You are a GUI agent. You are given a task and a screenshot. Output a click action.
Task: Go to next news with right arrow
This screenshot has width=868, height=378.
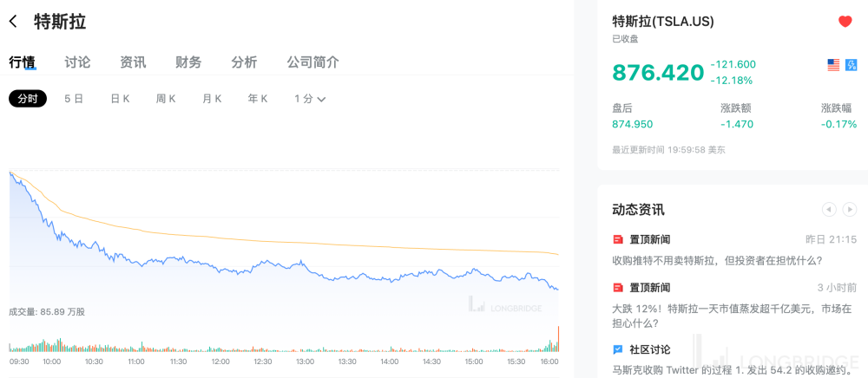[850, 209]
